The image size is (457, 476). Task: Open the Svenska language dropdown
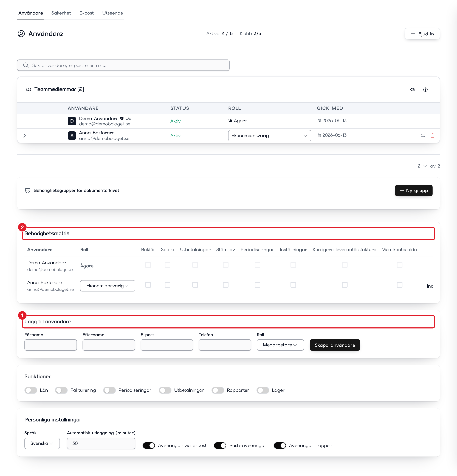[42, 443]
